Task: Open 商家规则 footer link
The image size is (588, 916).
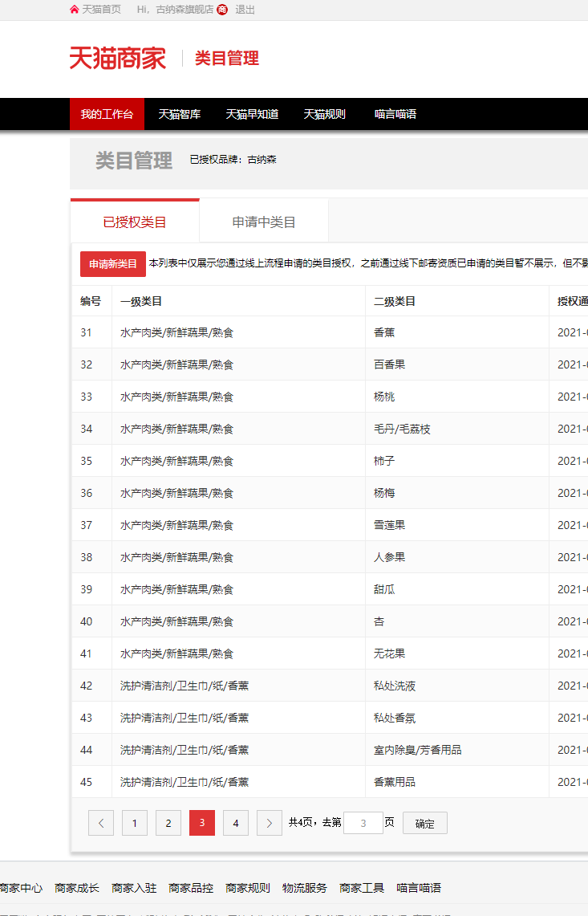Action: pyautogui.click(x=248, y=888)
